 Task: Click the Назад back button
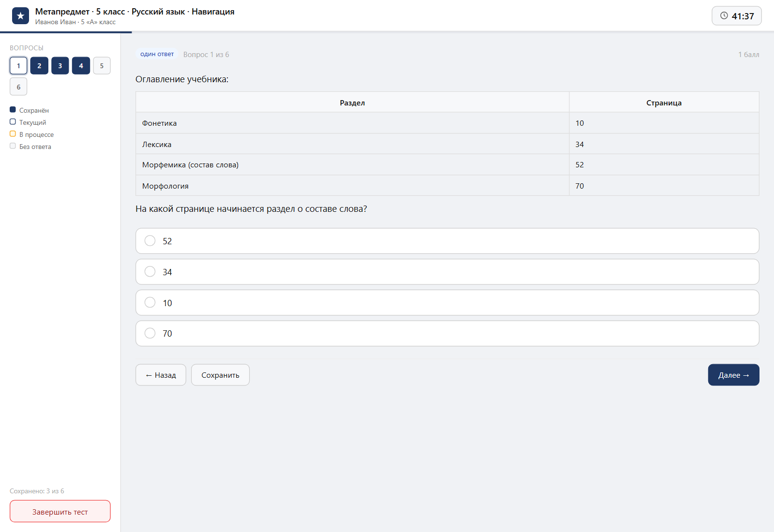161,375
